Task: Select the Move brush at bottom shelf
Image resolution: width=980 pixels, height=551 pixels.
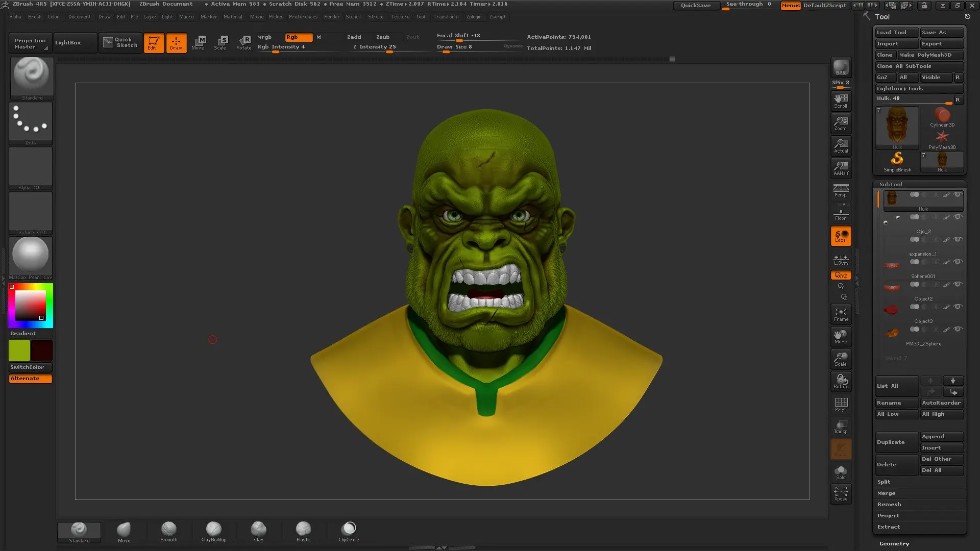Action: pos(124,532)
